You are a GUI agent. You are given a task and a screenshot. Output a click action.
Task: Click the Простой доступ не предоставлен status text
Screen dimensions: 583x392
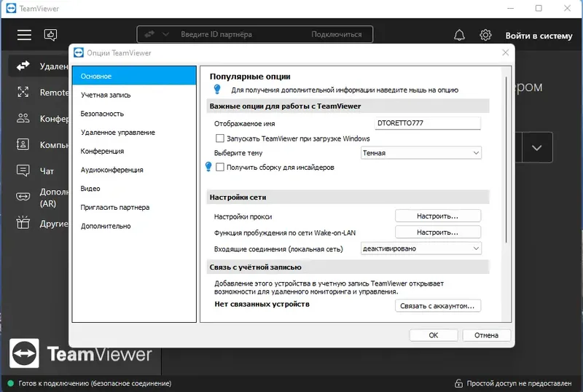tap(519, 383)
